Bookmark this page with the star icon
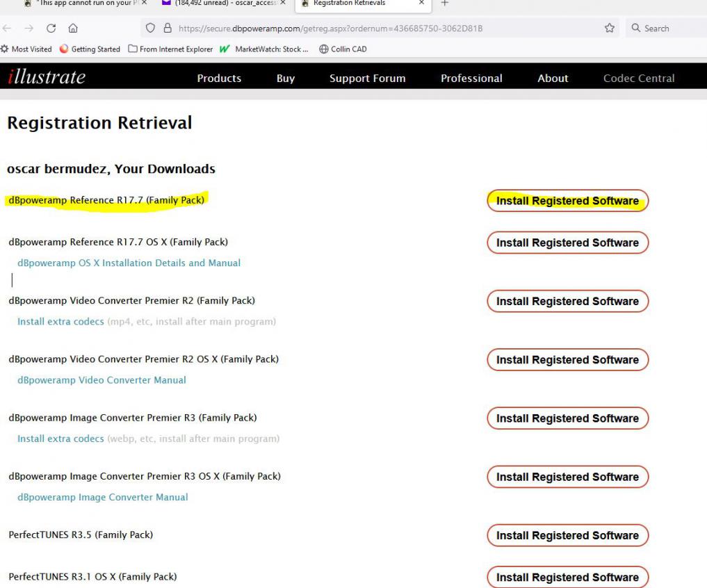This screenshot has width=707, height=588. [x=610, y=28]
